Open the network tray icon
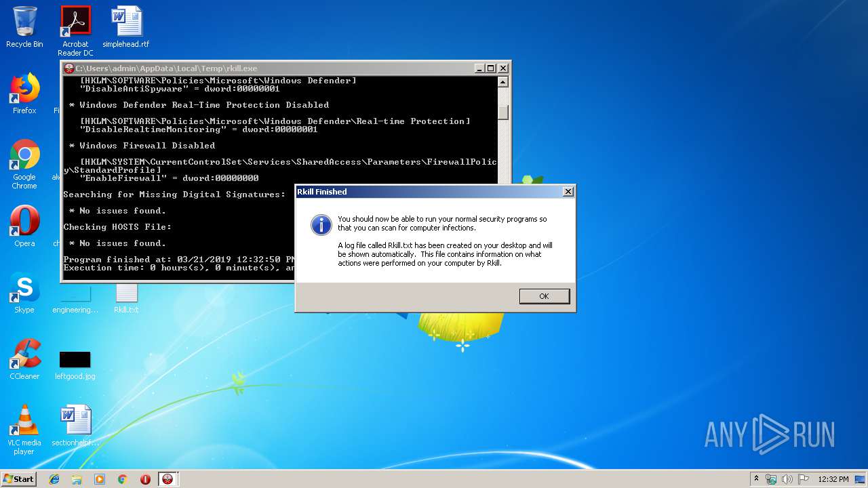This screenshot has height=488, width=868. (x=771, y=479)
